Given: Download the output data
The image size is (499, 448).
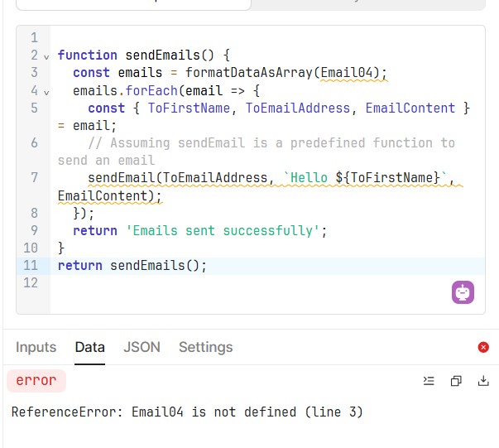Looking at the screenshot, I should [x=483, y=381].
